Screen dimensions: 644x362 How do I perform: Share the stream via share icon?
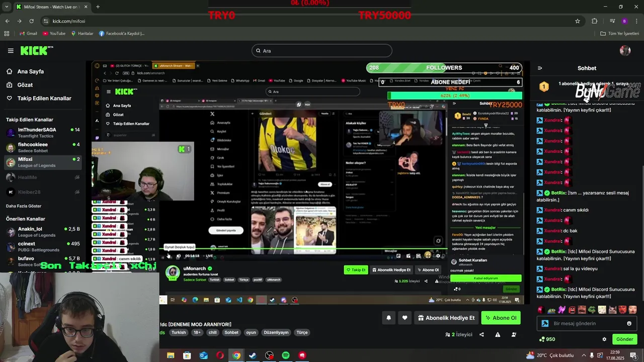pos(481,334)
